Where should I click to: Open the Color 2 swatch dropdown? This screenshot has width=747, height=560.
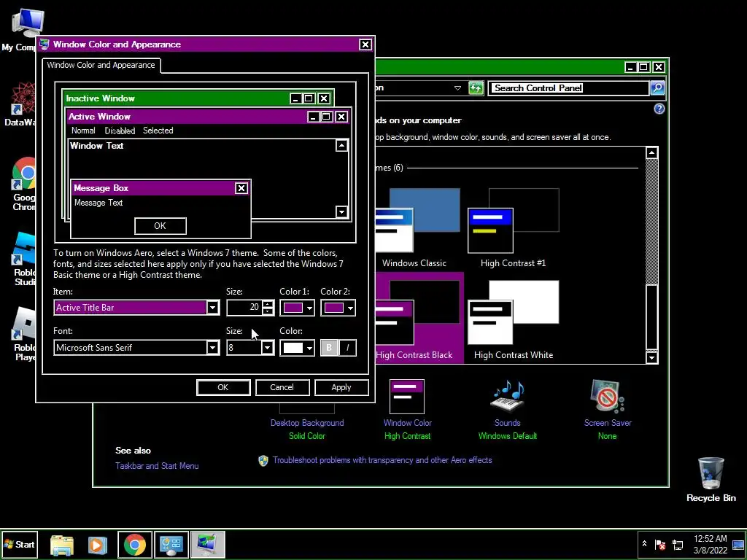[338, 308]
